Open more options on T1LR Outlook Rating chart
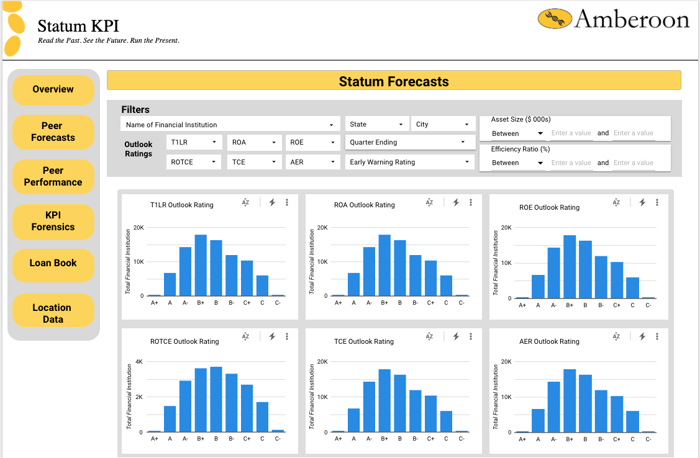 [287, 203]
